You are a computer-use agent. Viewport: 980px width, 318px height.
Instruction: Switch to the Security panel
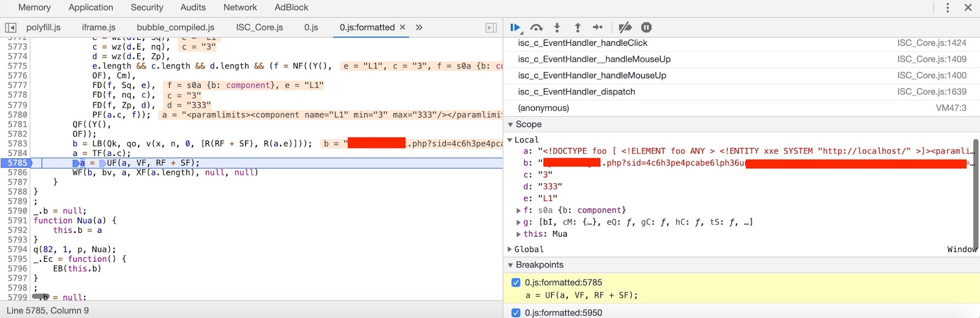pos(147,7)
